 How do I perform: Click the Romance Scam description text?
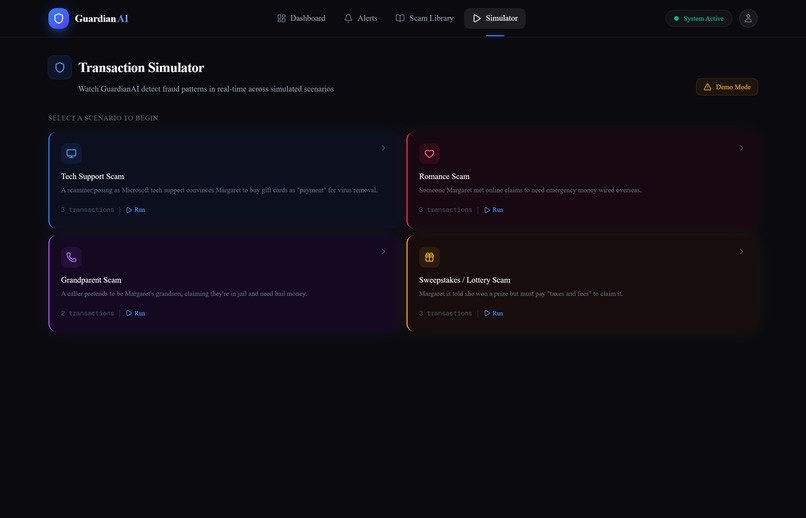click(x=530, y=190)
